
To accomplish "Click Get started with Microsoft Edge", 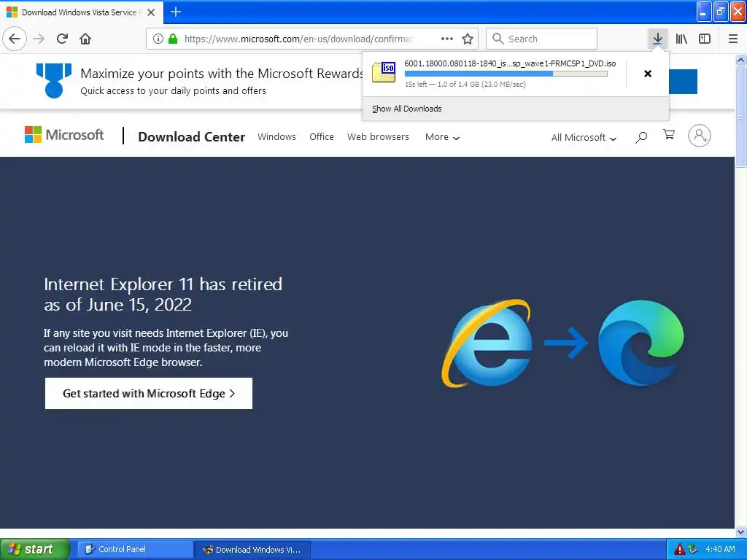I will [149, 393].
